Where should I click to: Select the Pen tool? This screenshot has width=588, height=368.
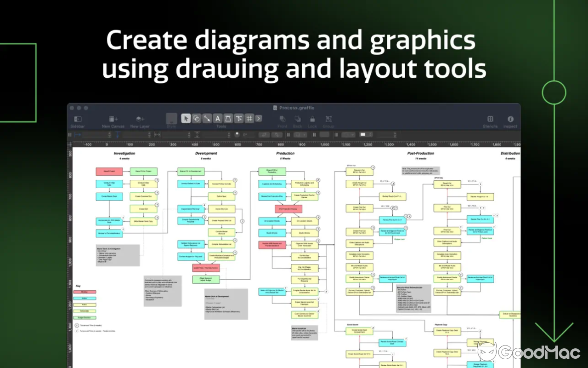(x=228, y=118)
